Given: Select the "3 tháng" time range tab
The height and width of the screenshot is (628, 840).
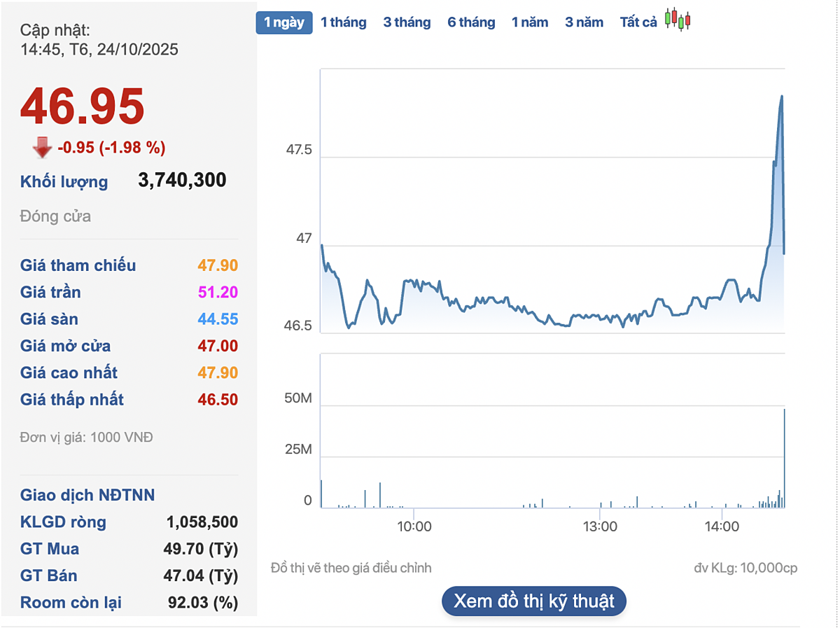Looking at the screenshot, I should click(x=407, y=22).
